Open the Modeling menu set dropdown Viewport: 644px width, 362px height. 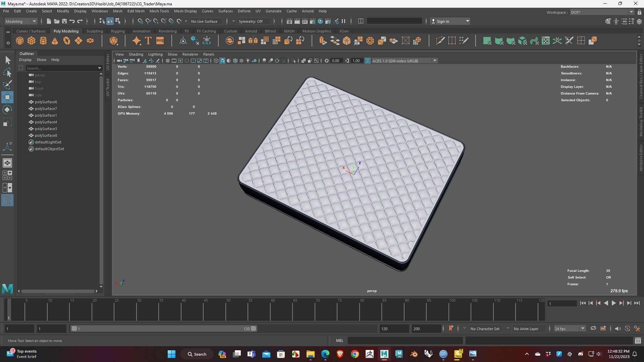click(21, 21)
